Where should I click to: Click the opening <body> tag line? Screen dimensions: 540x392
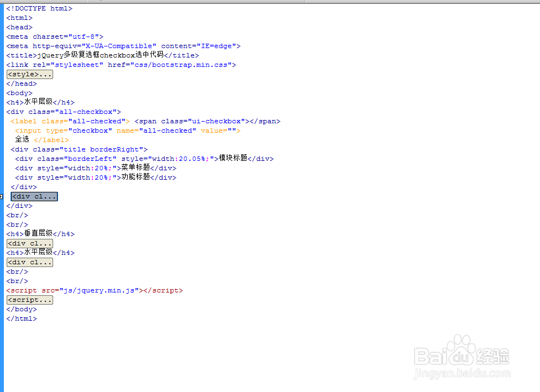coord(19,93)
